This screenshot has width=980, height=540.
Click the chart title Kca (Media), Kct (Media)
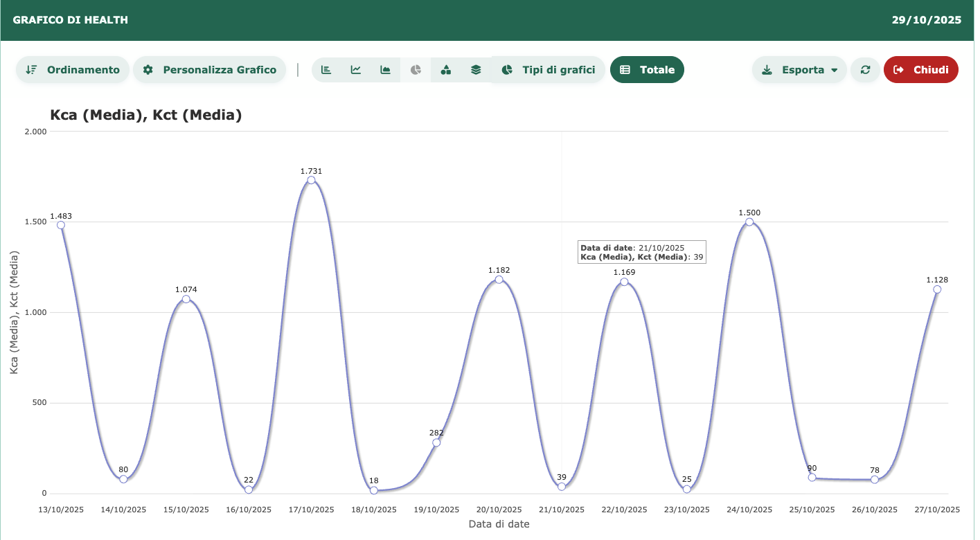pyautogui.click(x=146, y=116)
